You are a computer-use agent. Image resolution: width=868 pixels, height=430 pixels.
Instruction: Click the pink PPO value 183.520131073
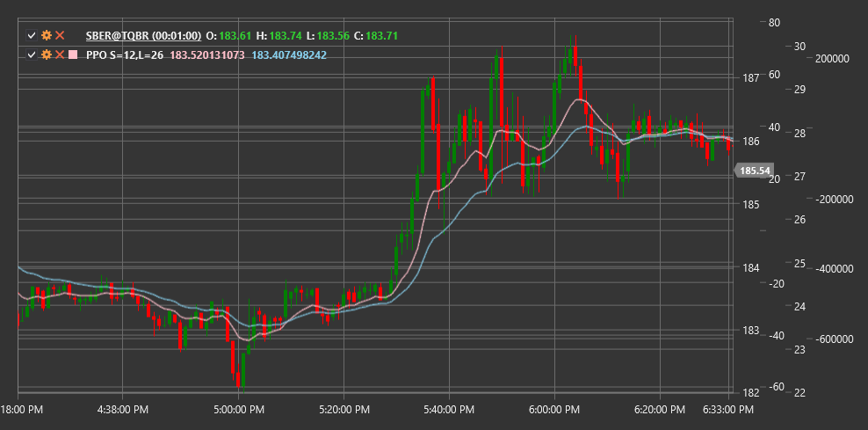point(207,55)
